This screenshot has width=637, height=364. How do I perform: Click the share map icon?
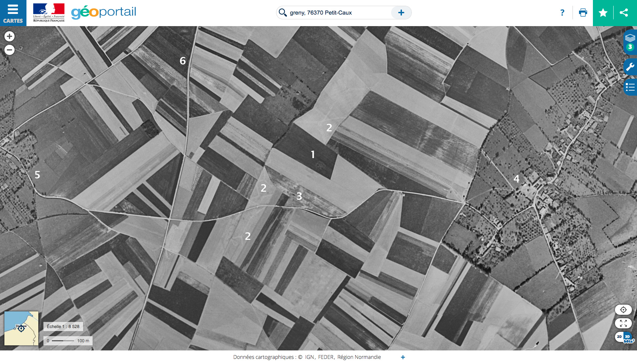pos(623,13)
